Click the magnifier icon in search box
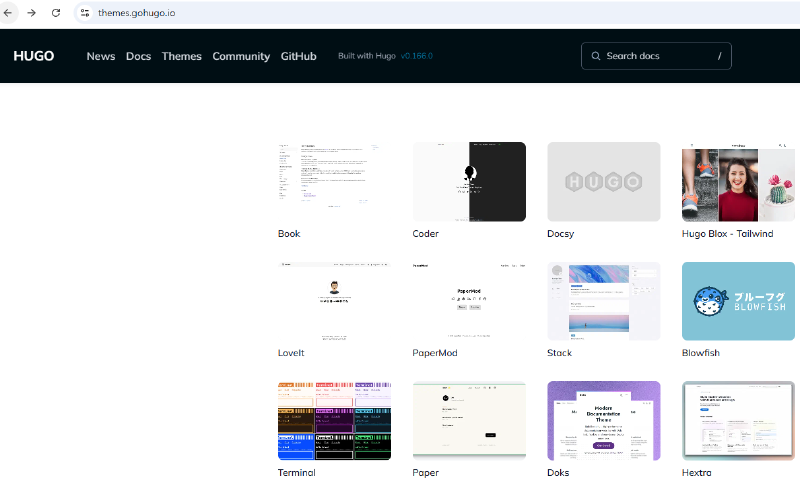 click(x=595, y=56)
